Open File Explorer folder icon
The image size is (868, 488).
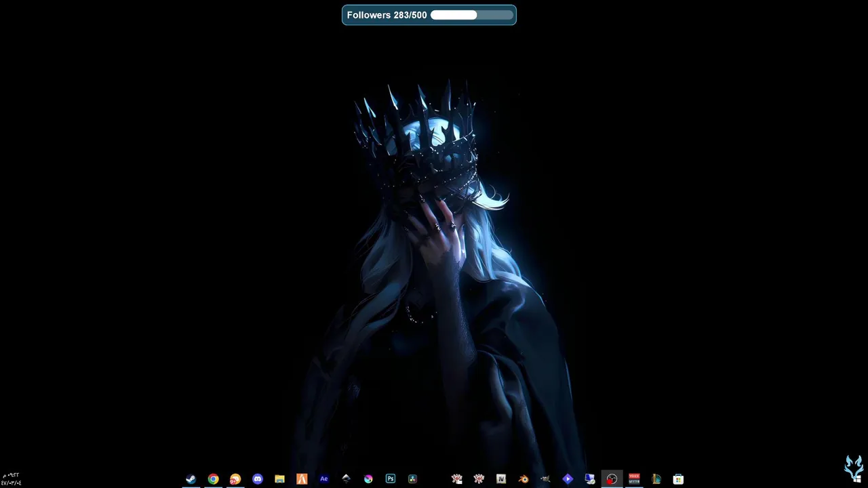(279, 479)
